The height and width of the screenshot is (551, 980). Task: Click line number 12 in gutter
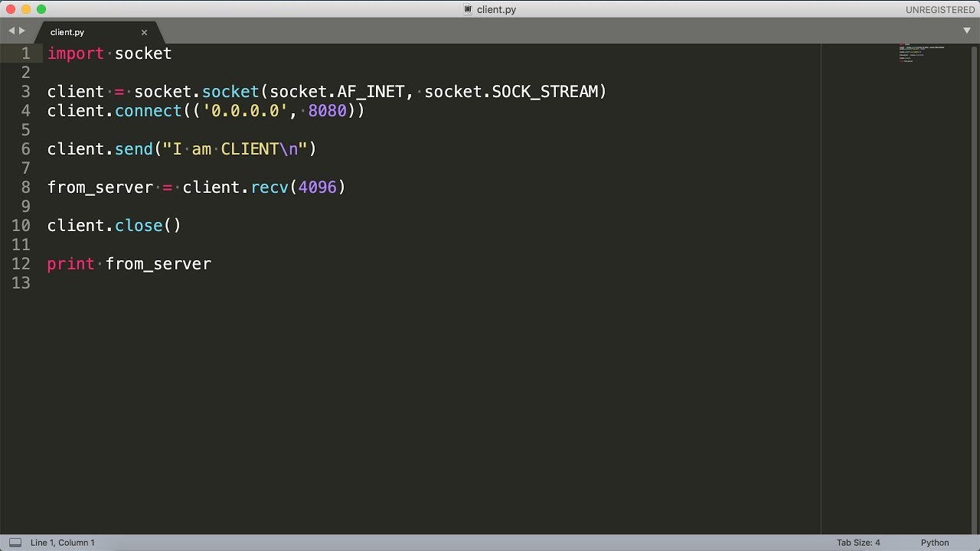(21, 264)
